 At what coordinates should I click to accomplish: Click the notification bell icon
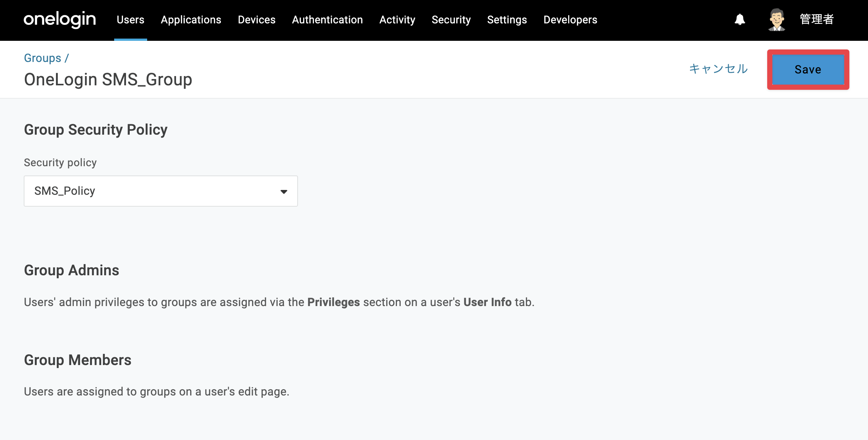pyautogui.click(x=740, y=19)
